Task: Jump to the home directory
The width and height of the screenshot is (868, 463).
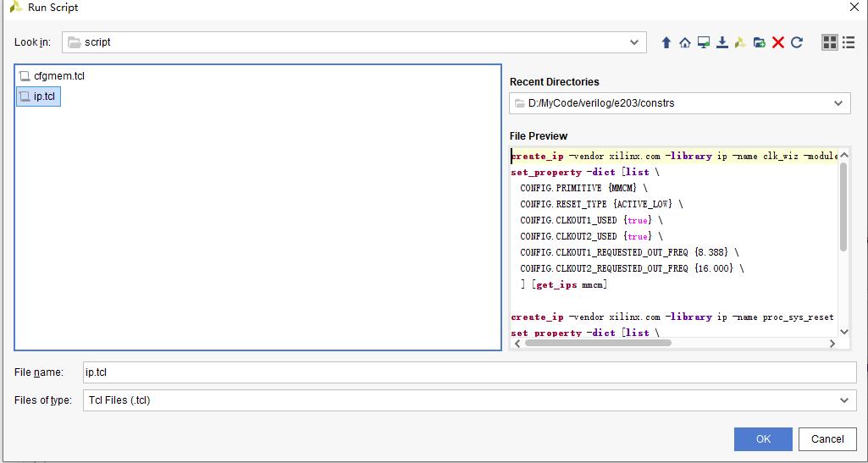Action: 685,42
